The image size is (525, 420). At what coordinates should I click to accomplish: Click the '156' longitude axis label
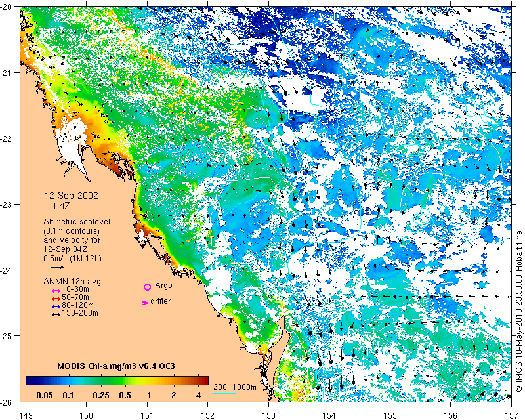click(451, 415)
